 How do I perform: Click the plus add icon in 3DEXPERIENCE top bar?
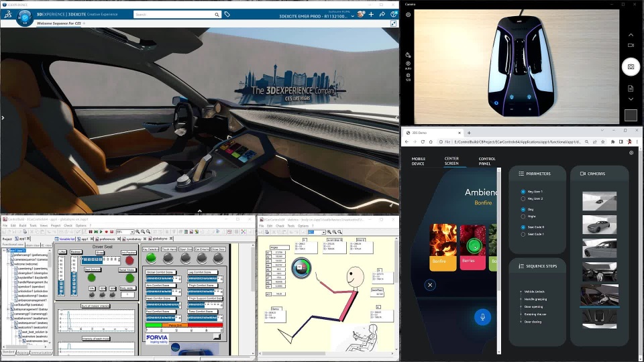tap(371, 14)
